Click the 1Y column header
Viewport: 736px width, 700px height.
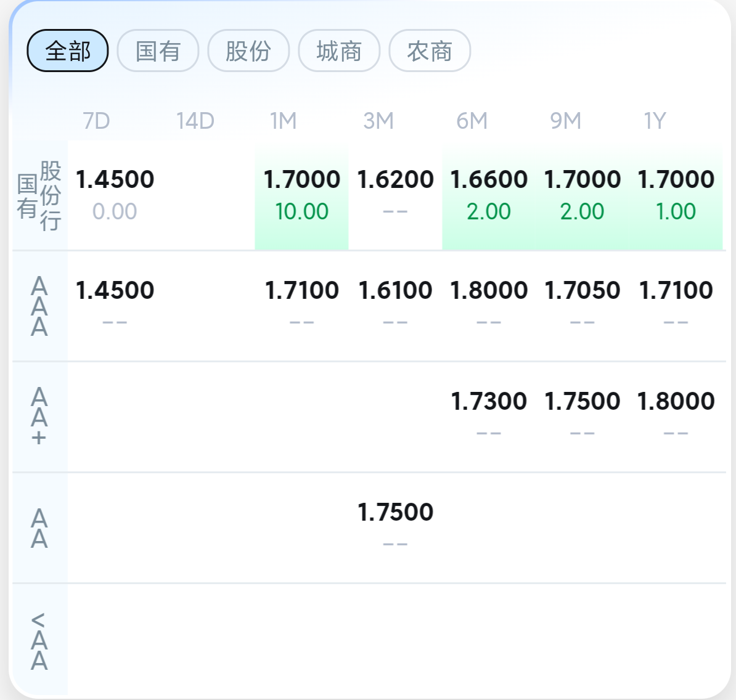(x=655, y=121)
